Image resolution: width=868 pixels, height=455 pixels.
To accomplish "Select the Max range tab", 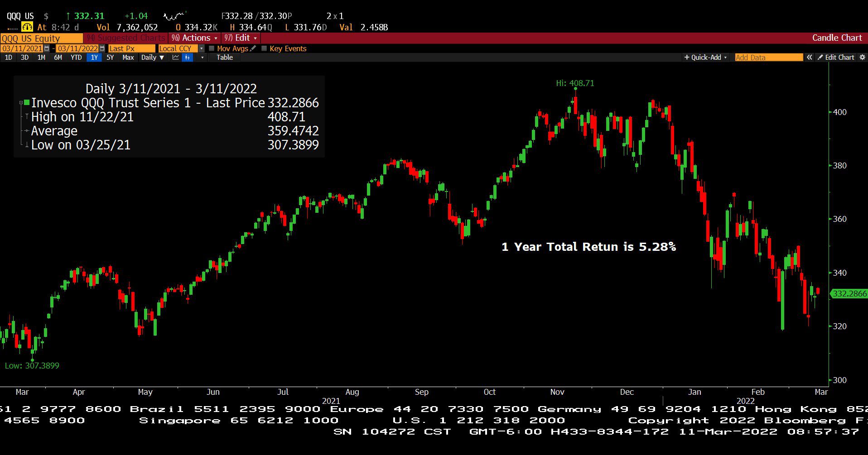I will coord(128,57).
